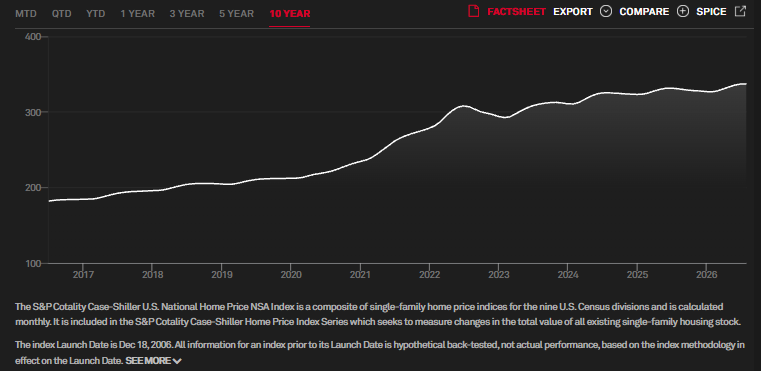This screenshot has height=371, width=761.
Task: Expand the export dropdown chevron icon
Action: 606,11
